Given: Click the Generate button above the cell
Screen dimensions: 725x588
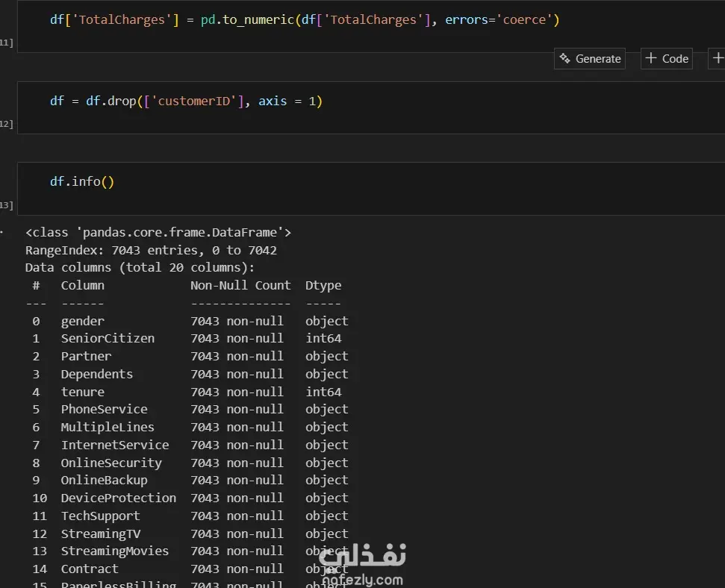Looking at the screenshot, I should pos(590,59).
